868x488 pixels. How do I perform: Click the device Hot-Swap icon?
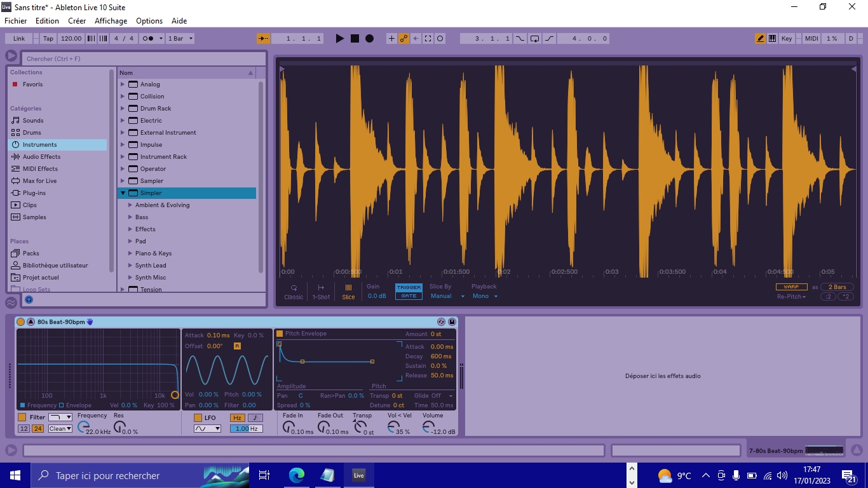click(x=442, y=322)
